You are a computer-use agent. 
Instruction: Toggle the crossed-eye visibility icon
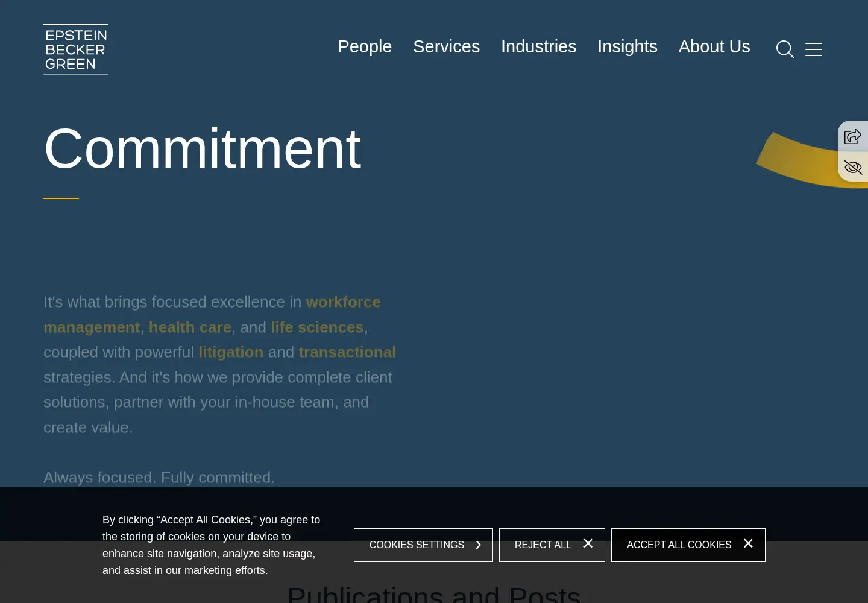tap(853, 167)
